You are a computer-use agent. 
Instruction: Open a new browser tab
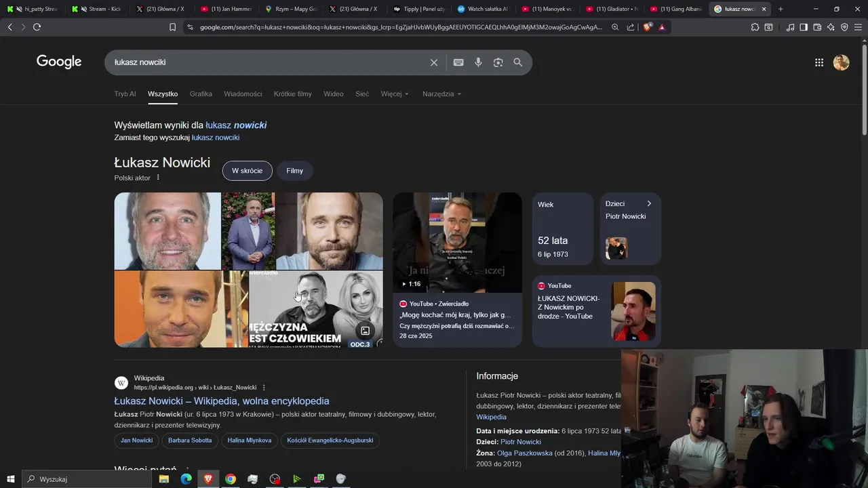tap(781, 9)
